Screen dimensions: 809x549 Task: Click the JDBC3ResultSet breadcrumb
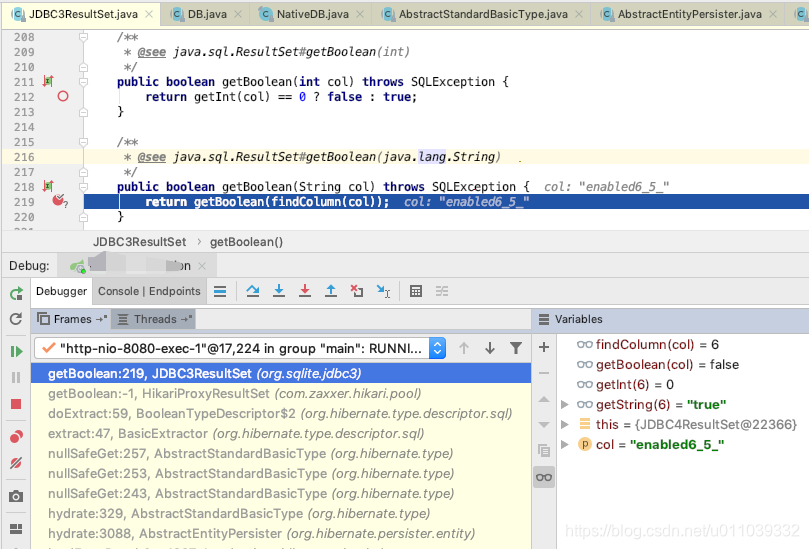pos(139,242)
